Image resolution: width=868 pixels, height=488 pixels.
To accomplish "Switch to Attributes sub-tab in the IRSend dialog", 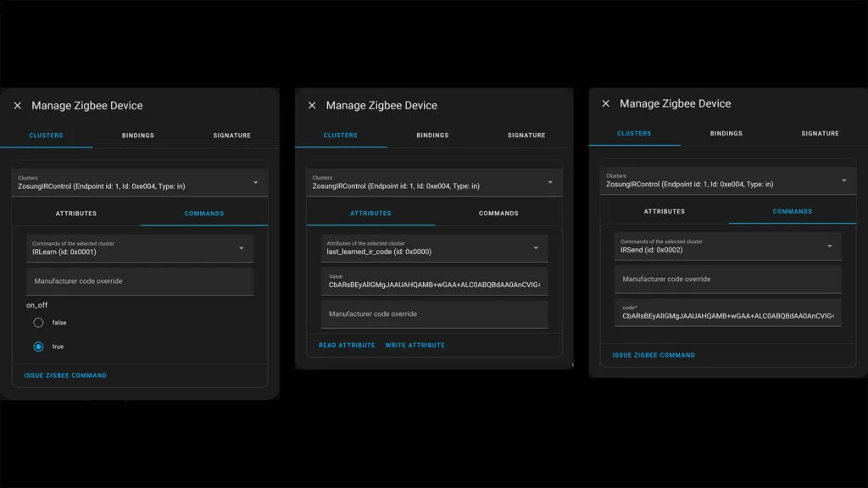I will pyautogui.click(x=665, y=212).
